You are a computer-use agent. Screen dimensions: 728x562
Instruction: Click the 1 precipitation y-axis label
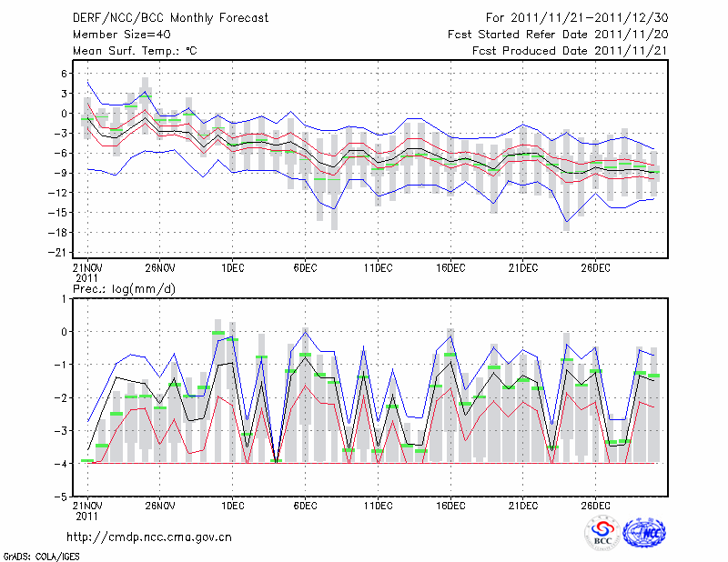[x=65, y=298]
